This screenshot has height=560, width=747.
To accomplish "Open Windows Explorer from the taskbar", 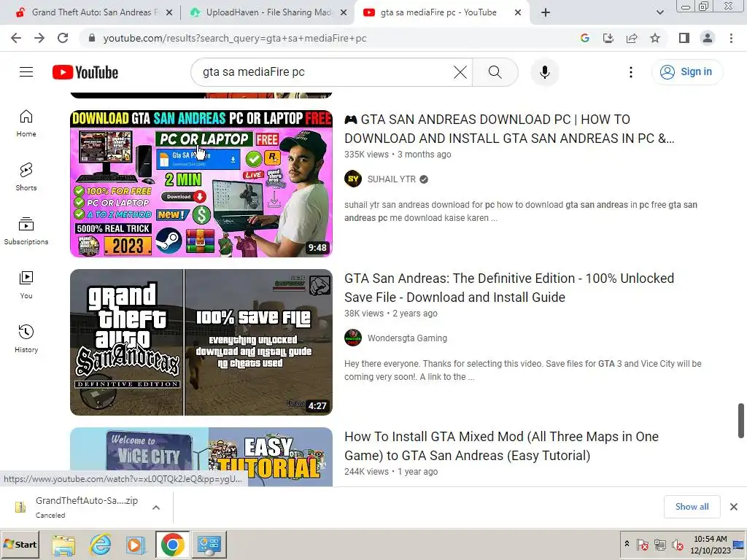I will [63, 545].
